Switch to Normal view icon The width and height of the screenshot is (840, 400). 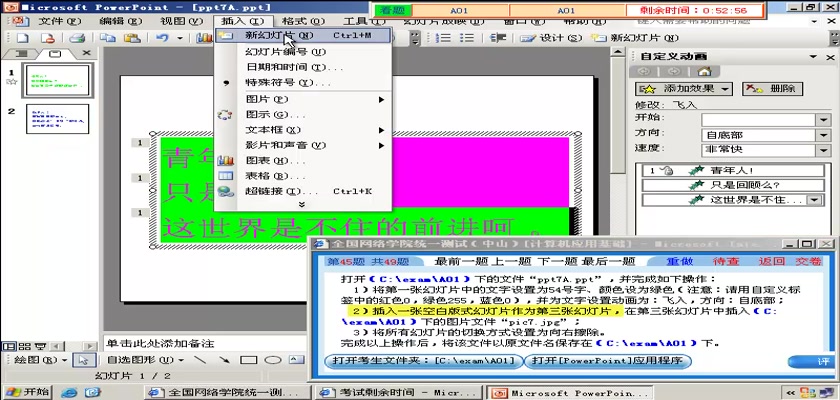(x=8, y=346)
